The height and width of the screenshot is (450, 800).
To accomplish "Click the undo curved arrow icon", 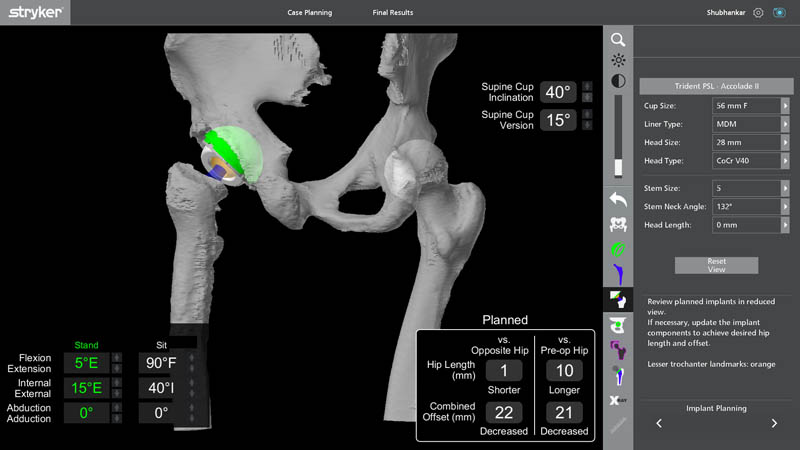I will (618, 199).
